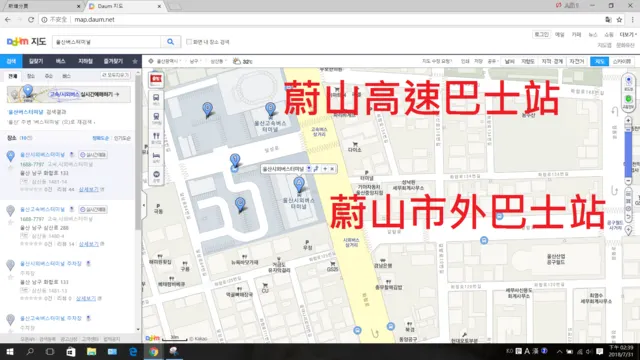Reload page with browser refresh icon
Image resolution: width=640 pixels, height=360 pixels.
click(x=31, y=19)
